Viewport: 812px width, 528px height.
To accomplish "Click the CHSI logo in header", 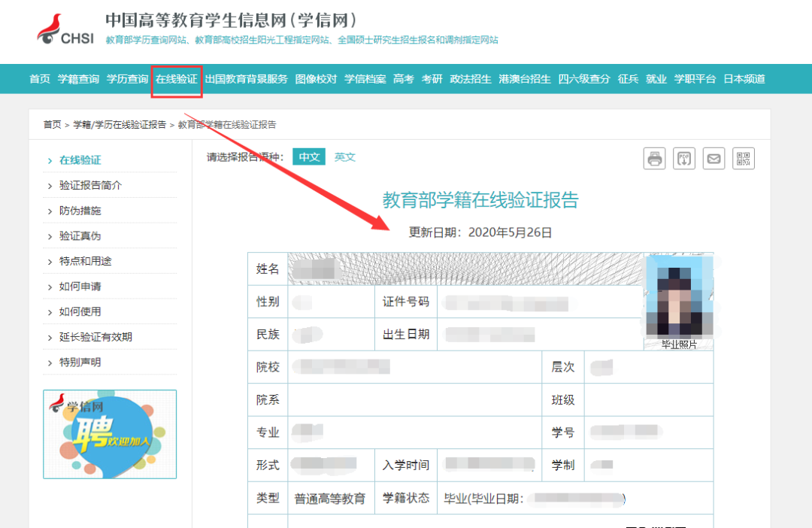I will click(65, 30).
